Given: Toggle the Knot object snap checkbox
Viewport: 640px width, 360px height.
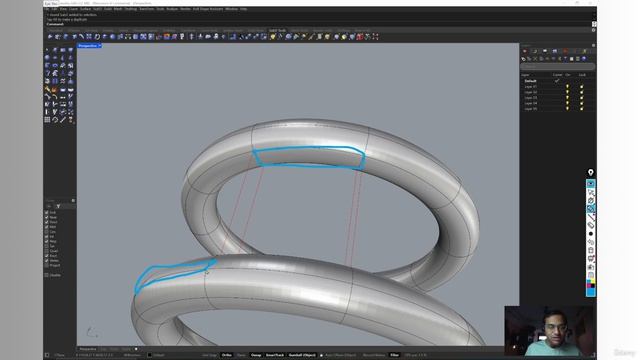Looking at the screenshot, I should 47,256.
